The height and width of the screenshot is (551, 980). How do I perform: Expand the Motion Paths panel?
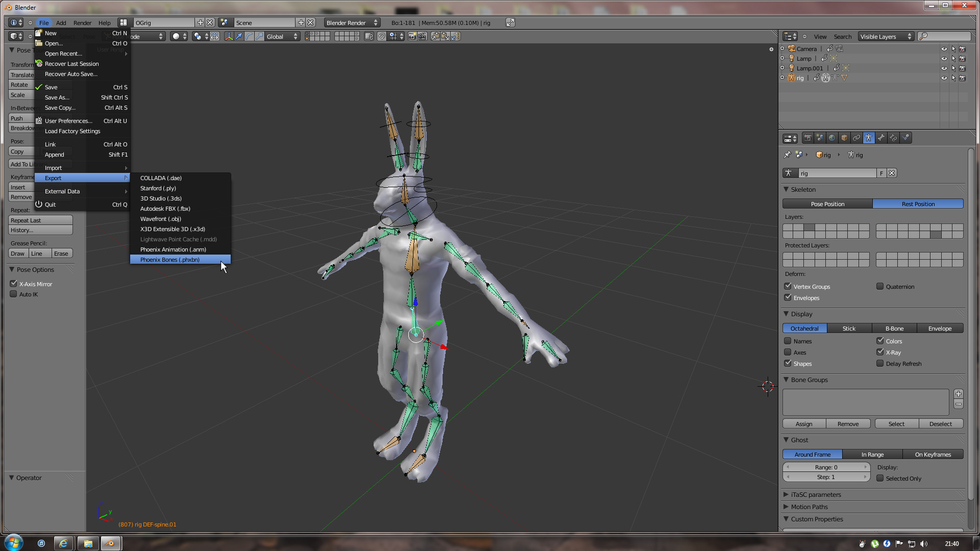tap(809, 507)
